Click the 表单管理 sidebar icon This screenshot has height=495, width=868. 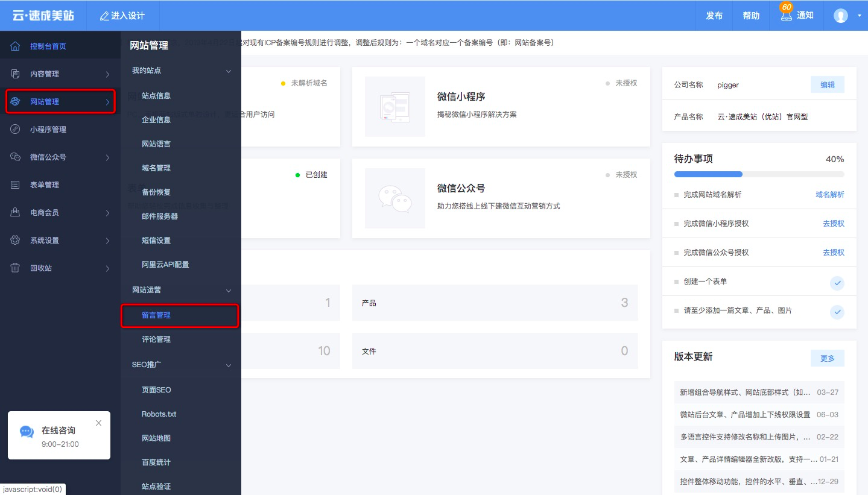click(16, 185)
